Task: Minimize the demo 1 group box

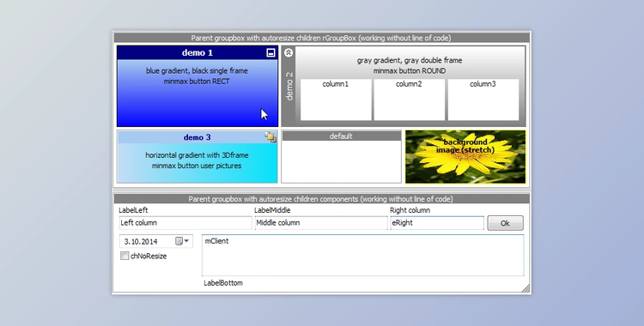Action: (270, 52)
